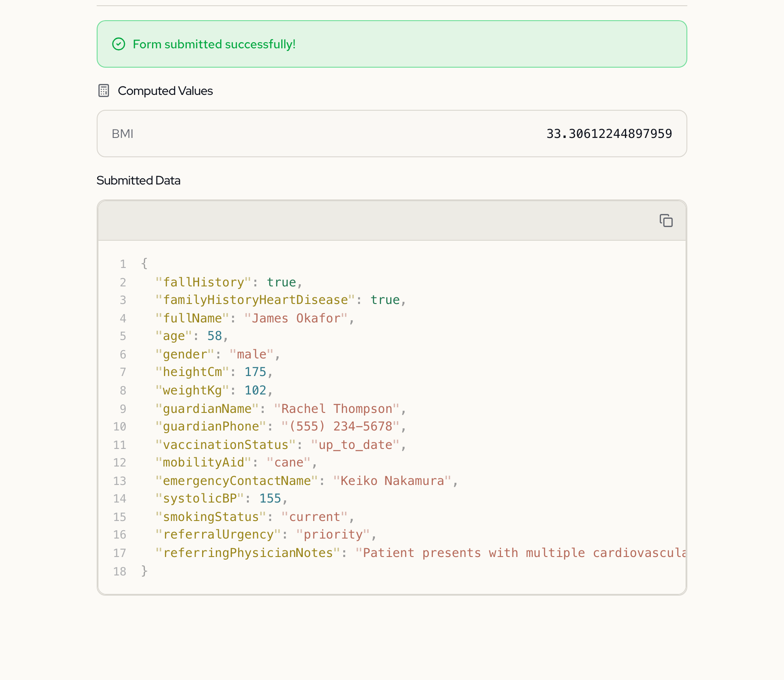Copy the submitted JSON data
This screenshot has width=784, height=680.
[x=666, y=221]
